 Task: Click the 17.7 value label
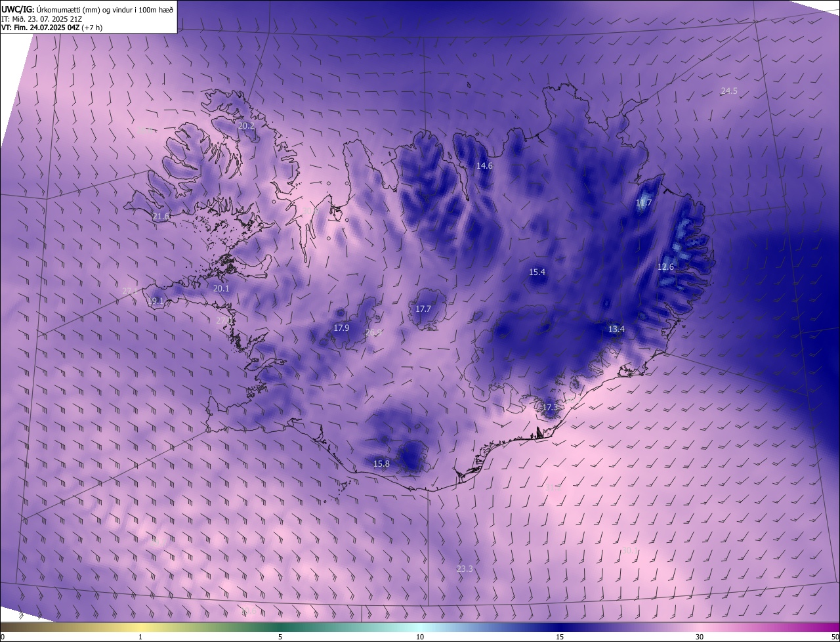click(423, 309)
